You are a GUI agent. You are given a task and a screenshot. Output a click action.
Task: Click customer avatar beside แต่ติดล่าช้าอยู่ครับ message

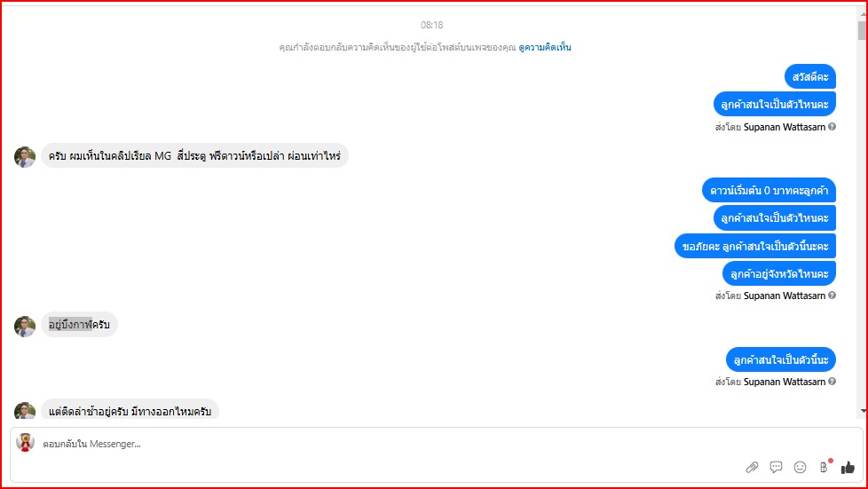(24, 411)
